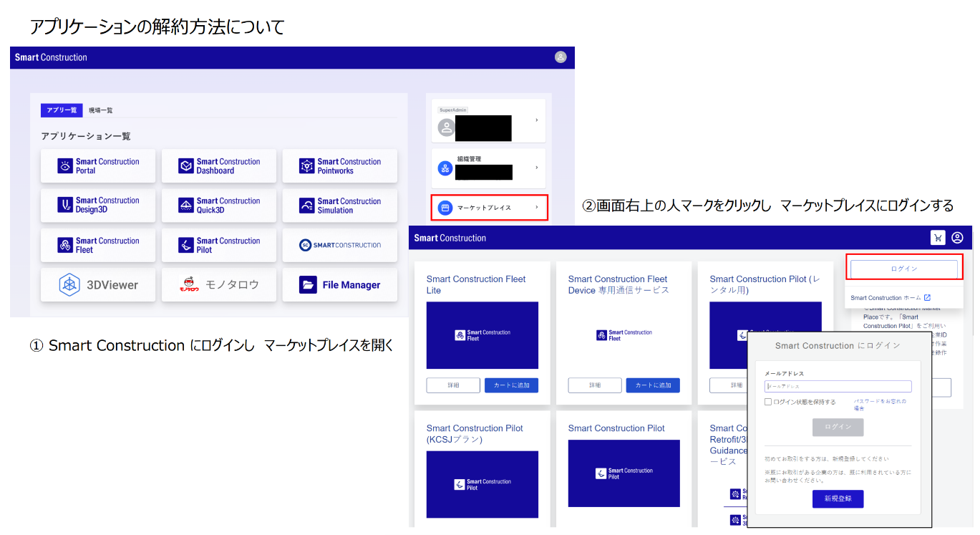Open the Smart Construction Pilot (レンタル用) title
The image size is (980, 535).
[765, 284]
